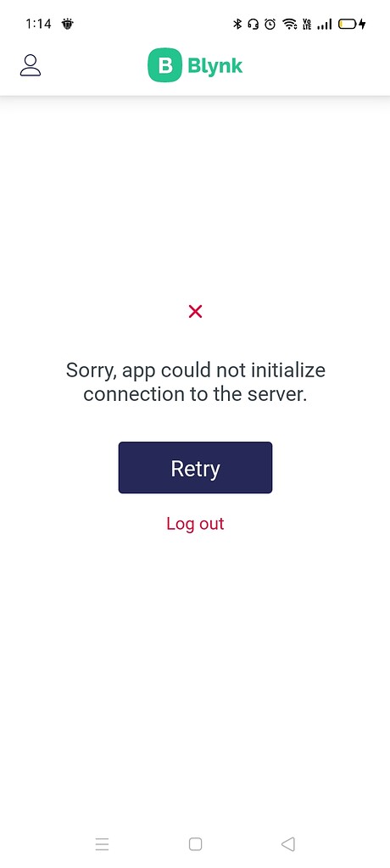Open Android recent apps menu button

(x=102, y=844)
